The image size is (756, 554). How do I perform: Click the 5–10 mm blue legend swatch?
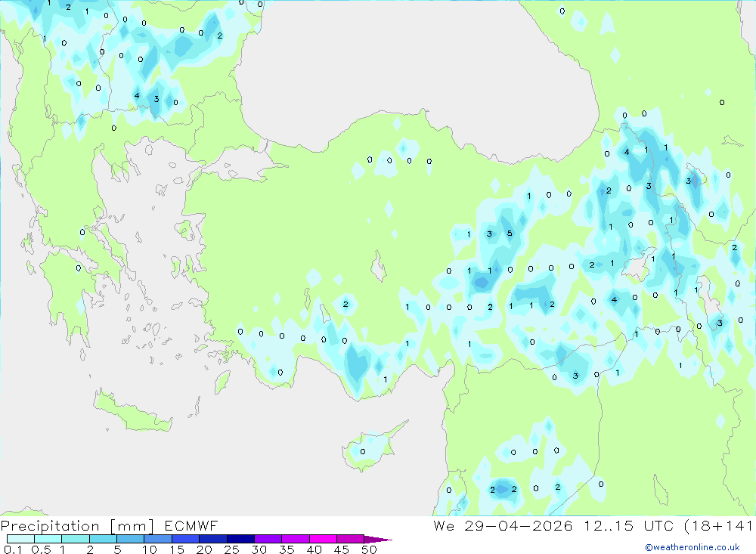point(131,539)
